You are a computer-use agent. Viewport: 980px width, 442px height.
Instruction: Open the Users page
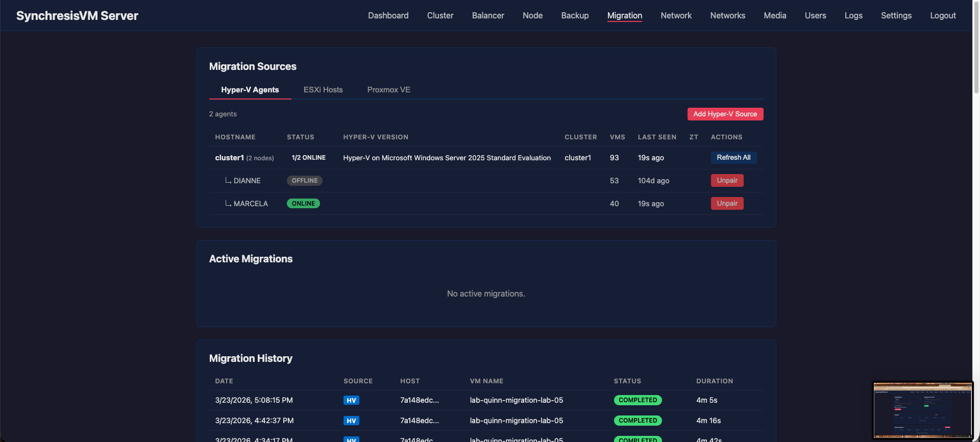click(x=815, y=15)
